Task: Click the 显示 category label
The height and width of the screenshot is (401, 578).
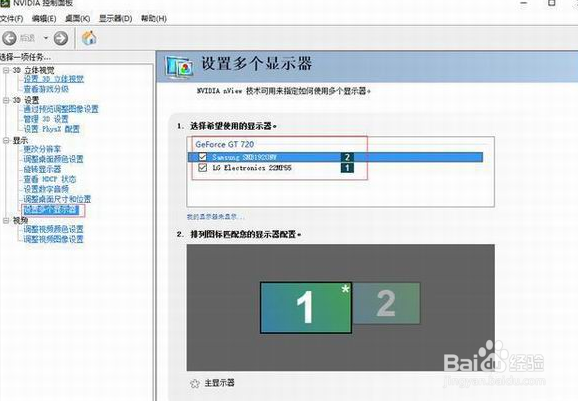Action: coord(20,140)
